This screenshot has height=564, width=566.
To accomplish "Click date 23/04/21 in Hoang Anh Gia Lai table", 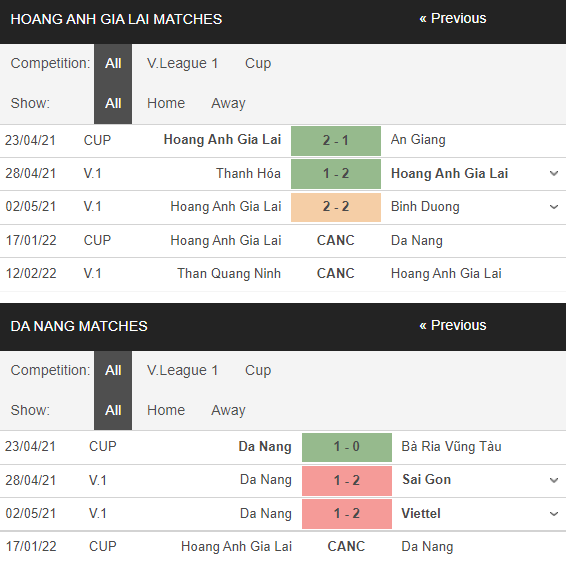I will [x=30, y=140].
